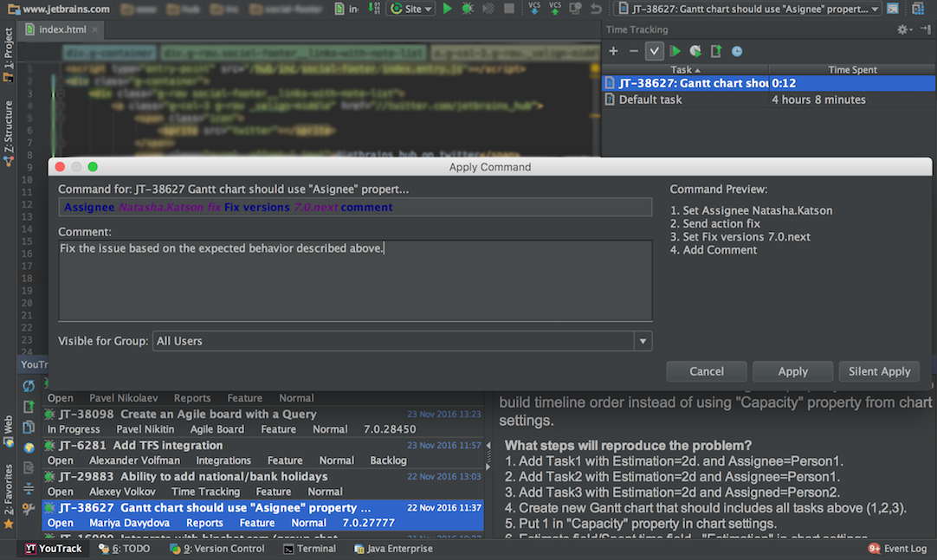
Task: Switch to the index.html editor tab
Action: 62,29
